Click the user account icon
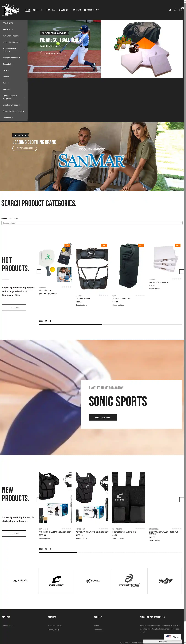186x644 pixels. click(x=175, y=10)
